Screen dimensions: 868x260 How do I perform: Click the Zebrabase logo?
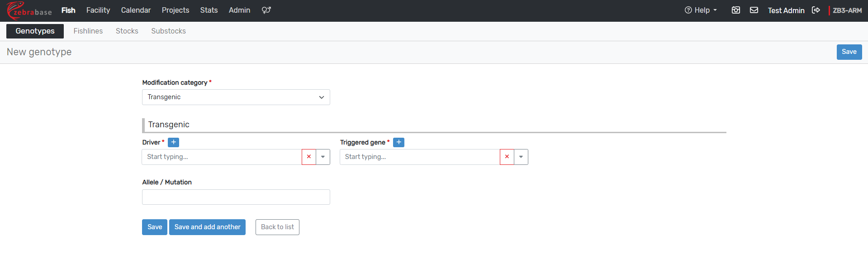click(x=29, y=10)
